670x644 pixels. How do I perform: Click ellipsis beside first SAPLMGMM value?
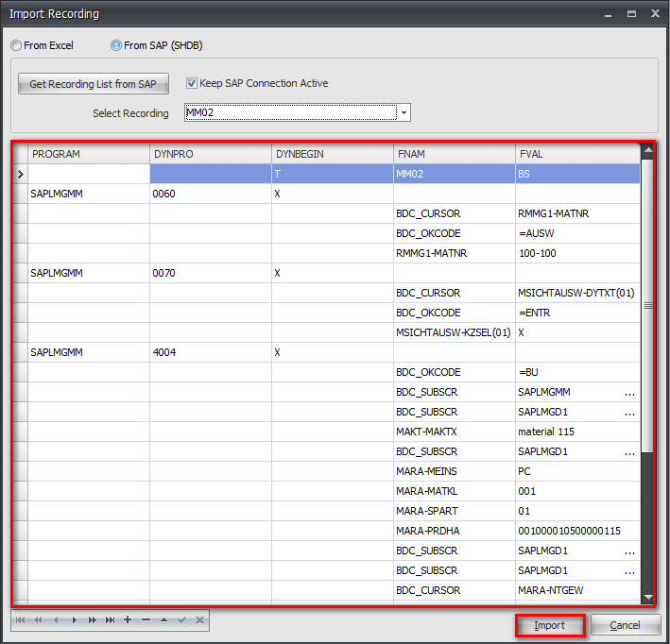point(629,392)
